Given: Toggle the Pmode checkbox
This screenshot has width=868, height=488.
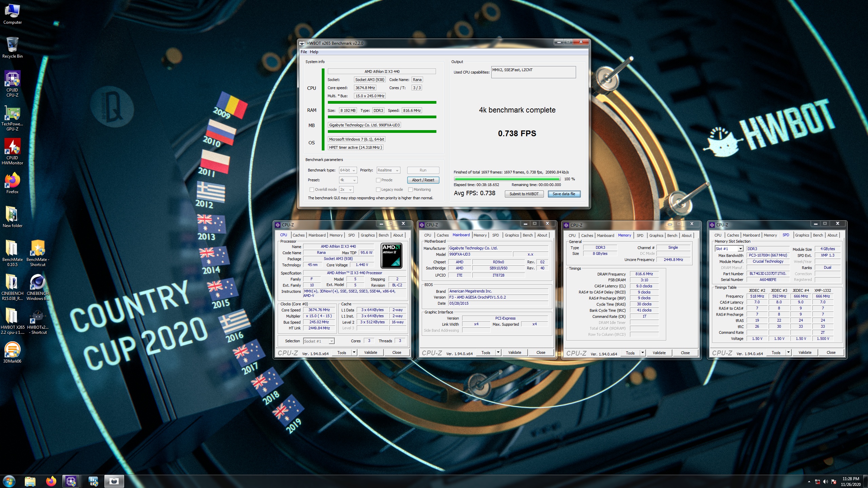Looking at the screenshot, I should tap(378, 180).
